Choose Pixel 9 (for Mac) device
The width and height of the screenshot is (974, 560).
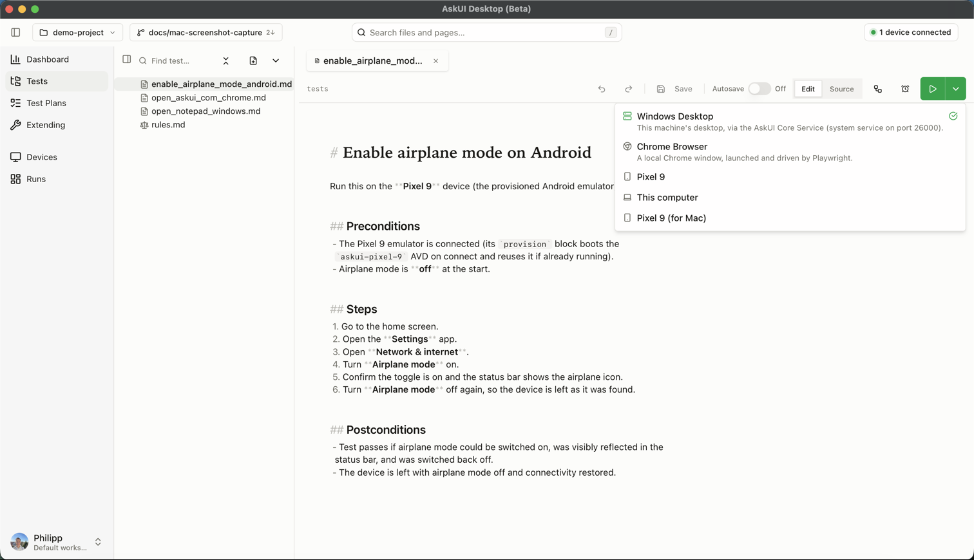point(790,218)
